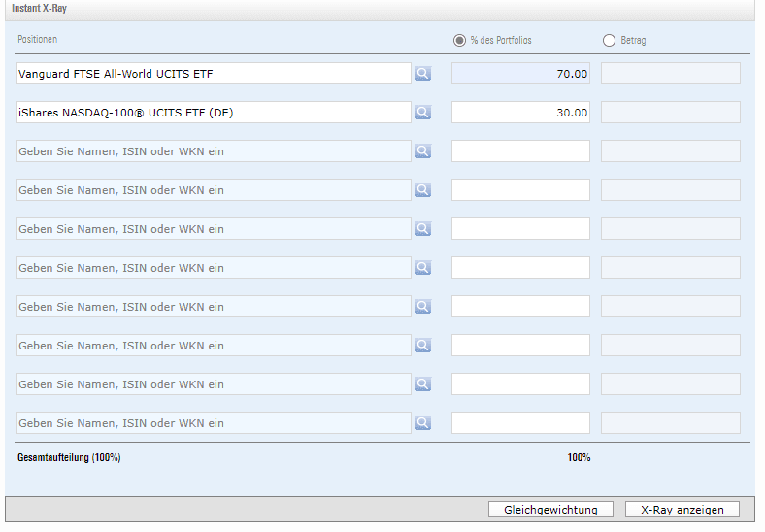
Task: Focus the iShares NASDAQ-100 name field
Action: click(x=214, y=113)
